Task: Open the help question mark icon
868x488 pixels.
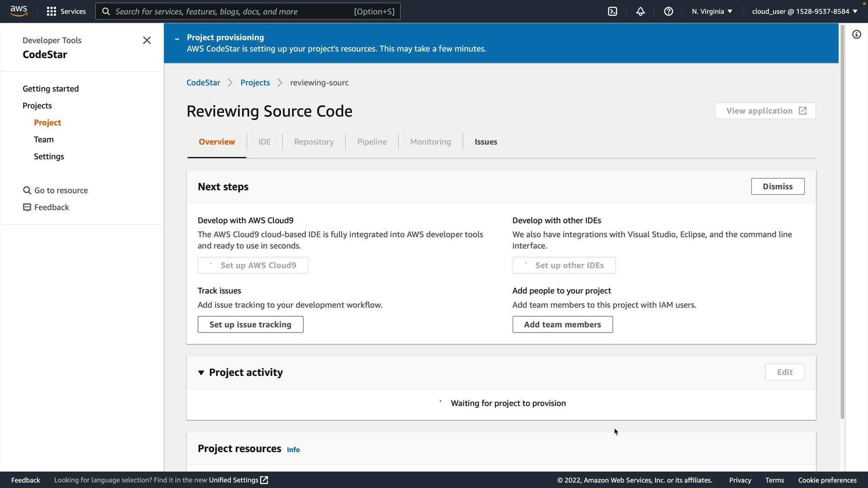Action: click(668, 11)
